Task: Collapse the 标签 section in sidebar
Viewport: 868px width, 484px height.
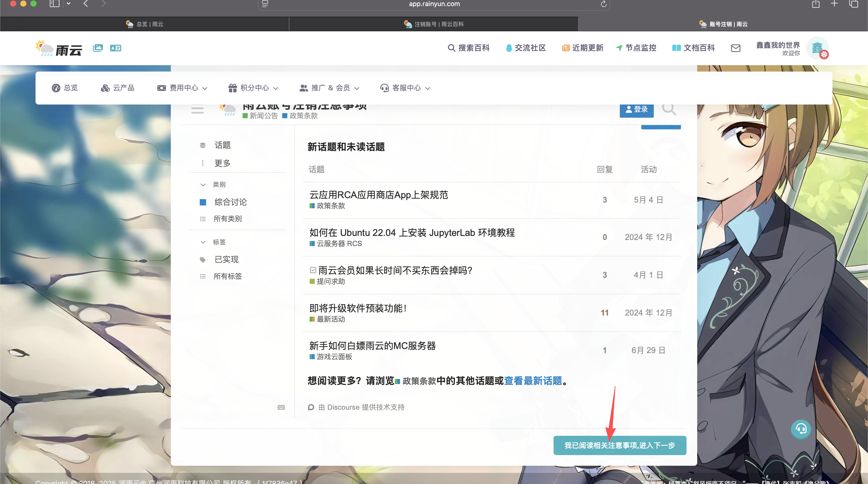Action: (x=203, y=242)
